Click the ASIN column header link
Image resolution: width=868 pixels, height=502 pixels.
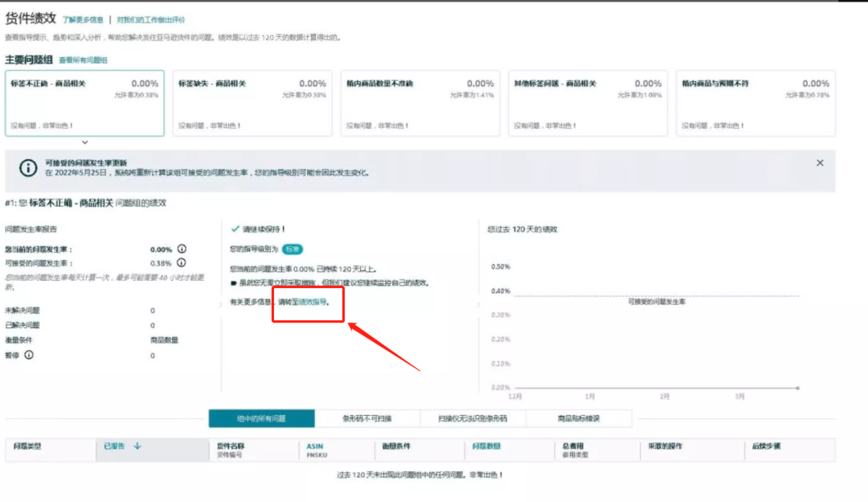click(314, 445)
